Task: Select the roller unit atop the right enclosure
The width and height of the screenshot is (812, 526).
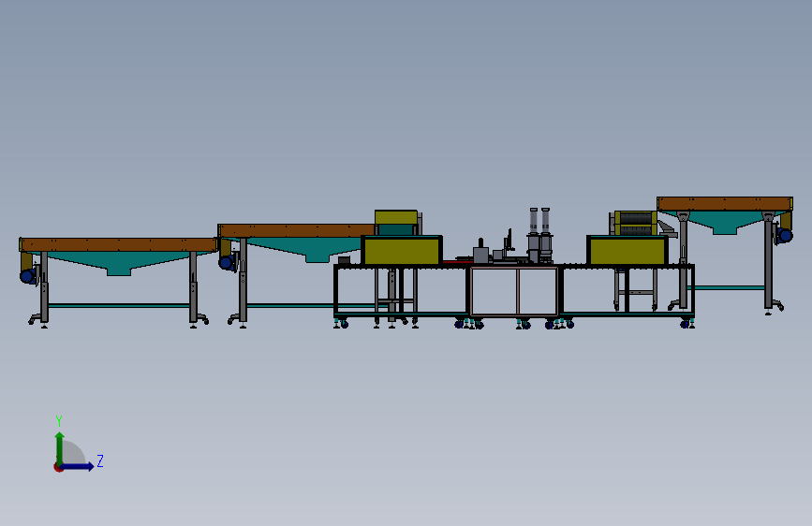Action: click(635, 223)
